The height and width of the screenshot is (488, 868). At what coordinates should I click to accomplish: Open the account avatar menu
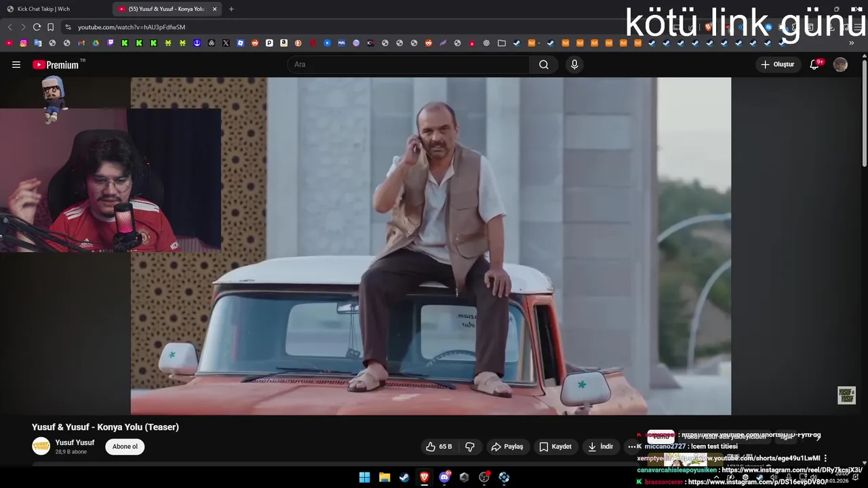coord(840,64)
